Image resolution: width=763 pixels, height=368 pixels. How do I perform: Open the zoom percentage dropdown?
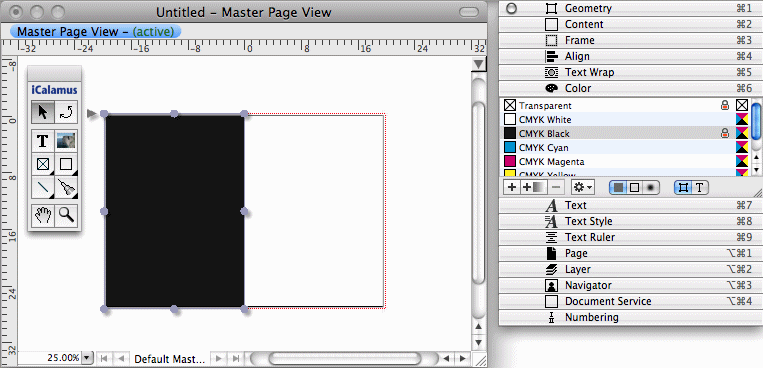[88, 358]
